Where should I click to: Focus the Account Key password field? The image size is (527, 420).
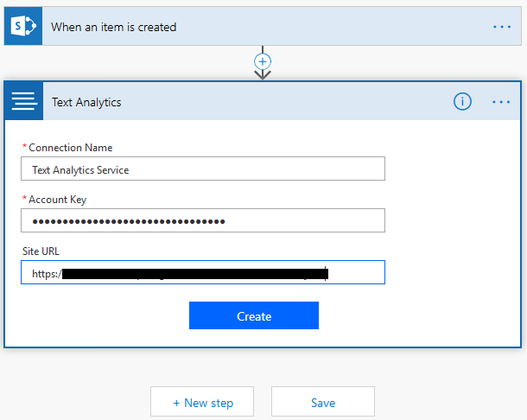[x=203, y=220]
